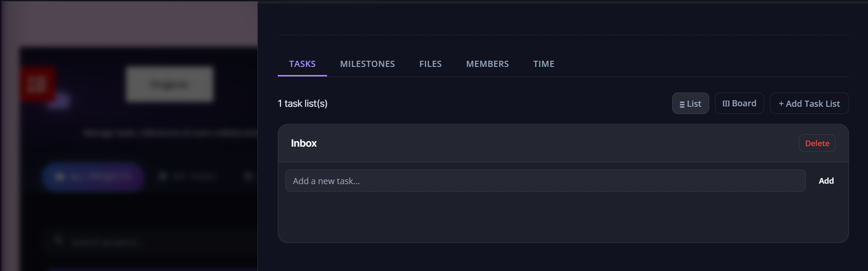Click the empty area below task input
This screenshot has height=271, width=868.
click(x=563, y=217)
